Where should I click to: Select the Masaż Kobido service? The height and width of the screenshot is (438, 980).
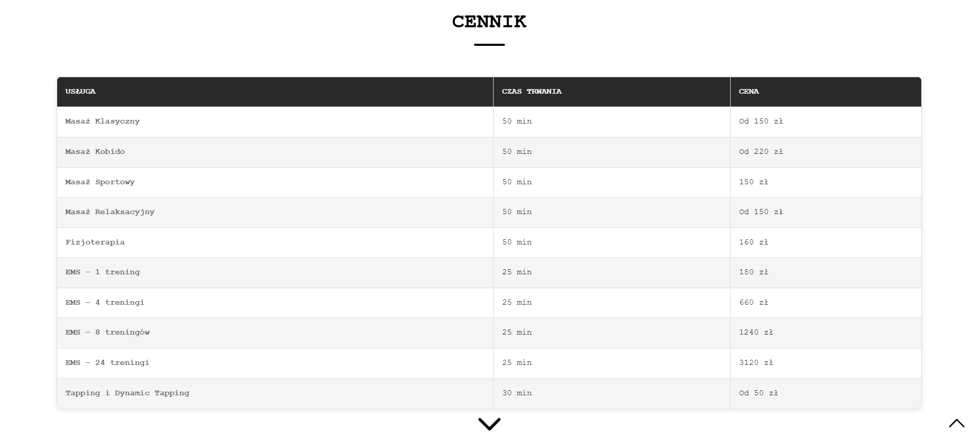(x=95, y=152)
